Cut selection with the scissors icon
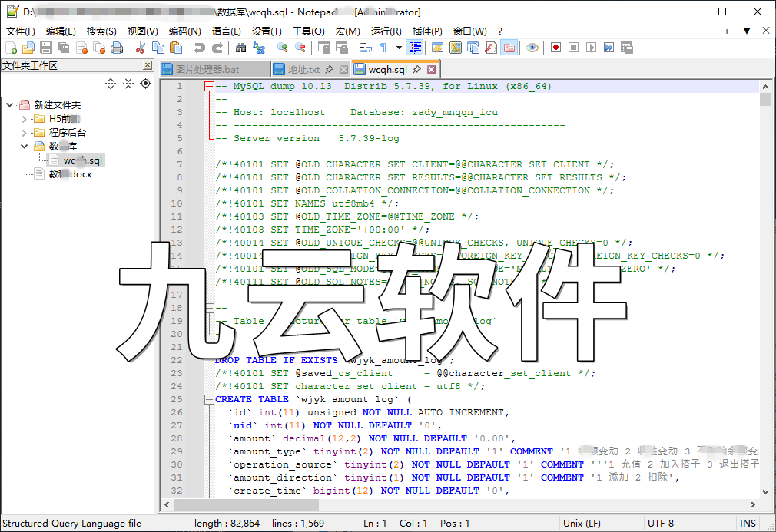 click(141, 48)
